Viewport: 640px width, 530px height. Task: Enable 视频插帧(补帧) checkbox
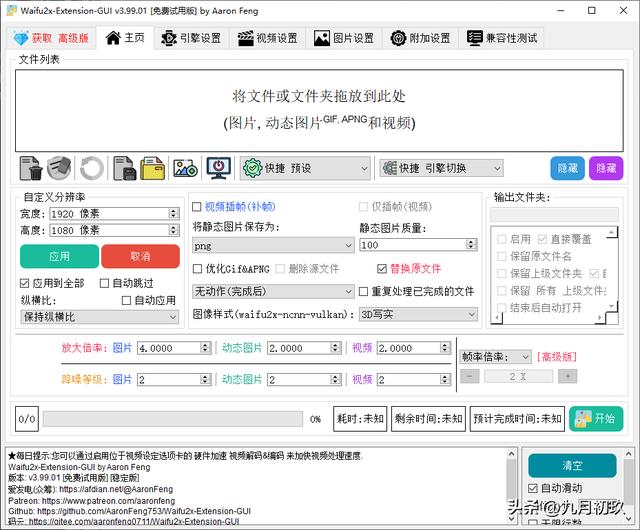point(197,207)
